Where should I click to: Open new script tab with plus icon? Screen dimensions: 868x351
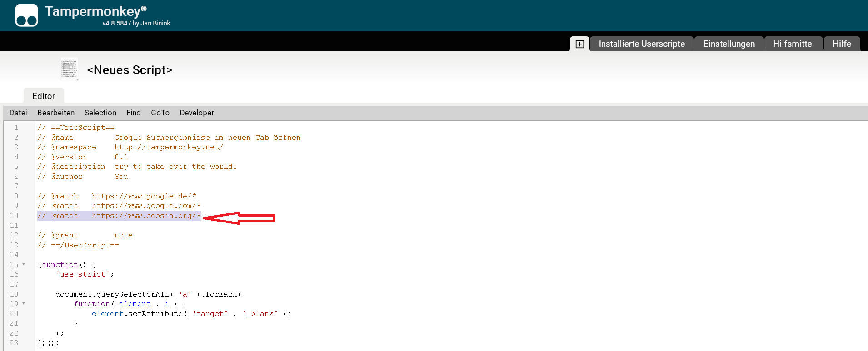coord(579,44)
